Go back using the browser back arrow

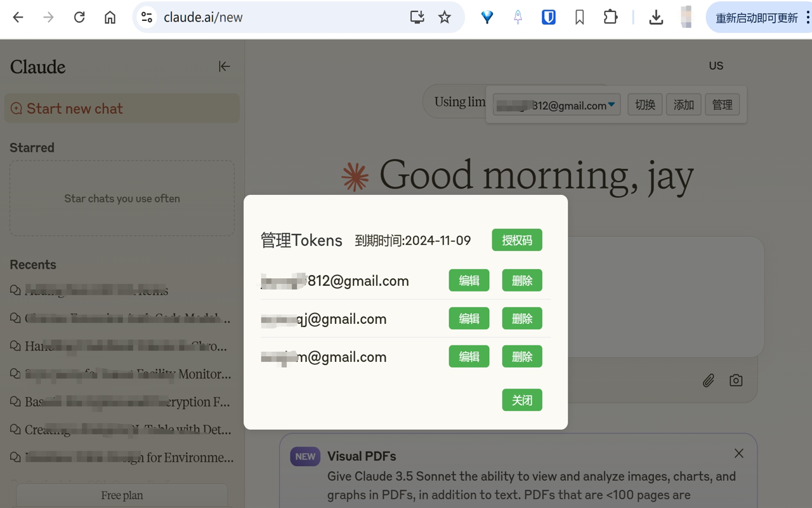(18, 17)
